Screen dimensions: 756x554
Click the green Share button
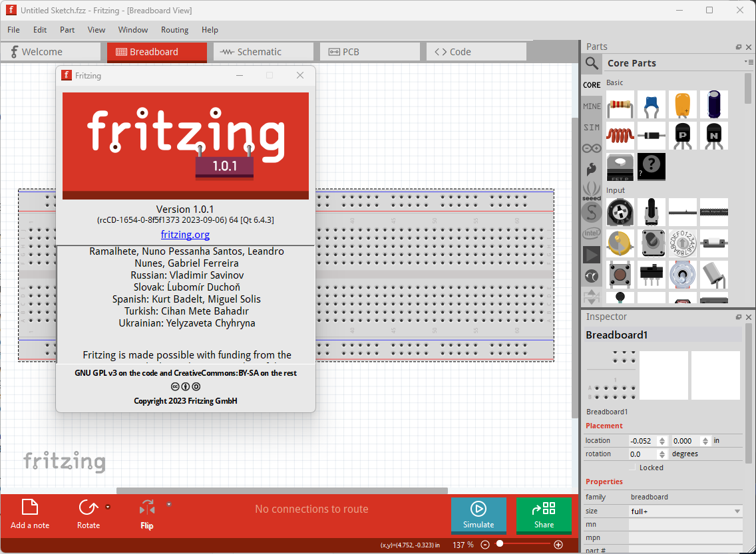click(x=544, y=515)
